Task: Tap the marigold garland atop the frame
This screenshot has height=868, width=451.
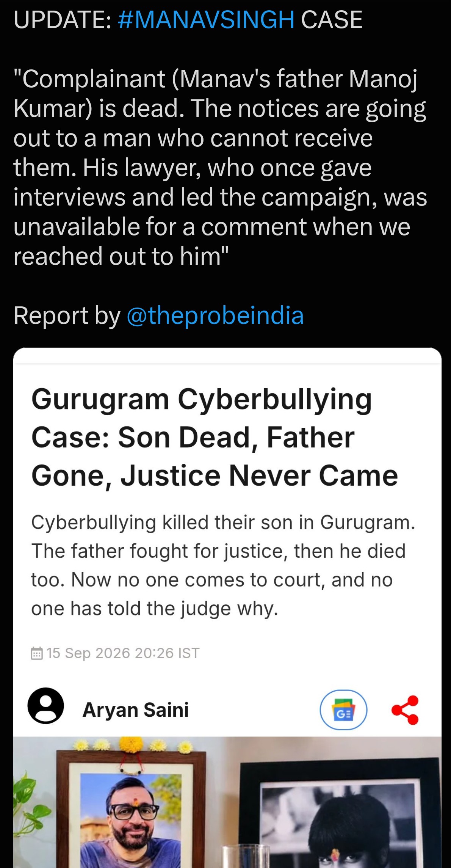Action: 133,746
